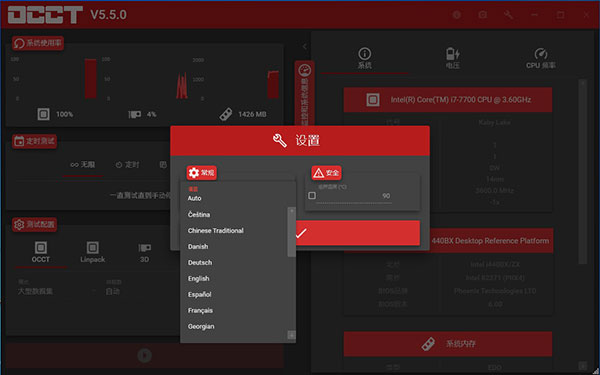
Task: Click the system usage refresh badge
Action: click(x=38, y=43)
